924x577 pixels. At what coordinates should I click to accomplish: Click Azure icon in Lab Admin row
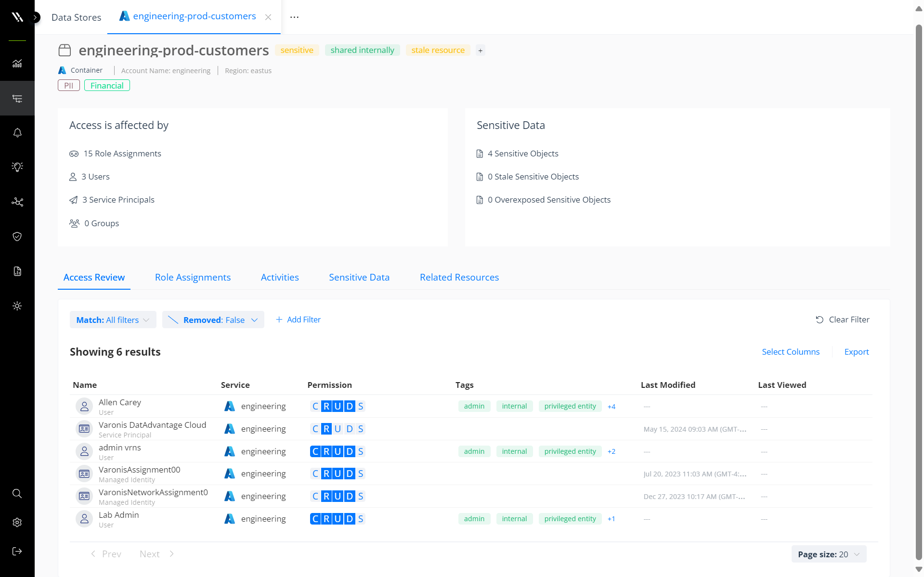pyautogui.click(x=230, y=519)
